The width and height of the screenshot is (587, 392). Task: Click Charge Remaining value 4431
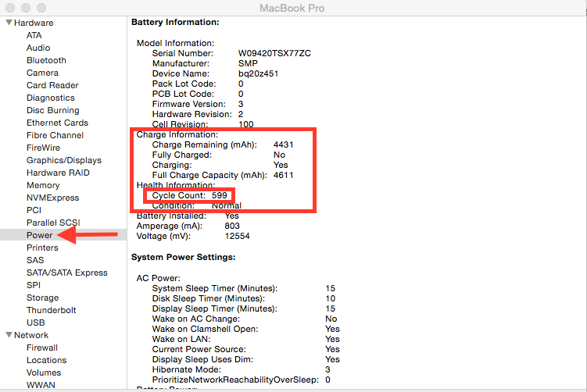pyautogui.click(x=284, y=144)
